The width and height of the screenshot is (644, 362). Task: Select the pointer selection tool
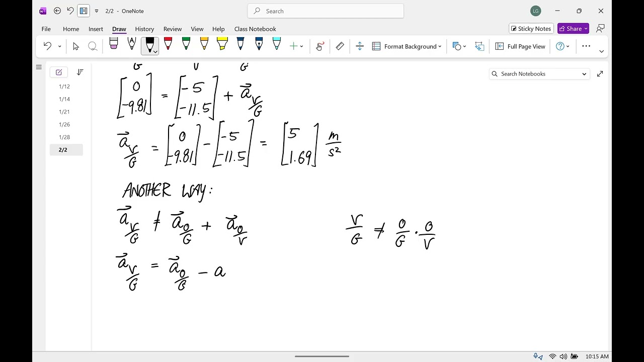[76, 46]
